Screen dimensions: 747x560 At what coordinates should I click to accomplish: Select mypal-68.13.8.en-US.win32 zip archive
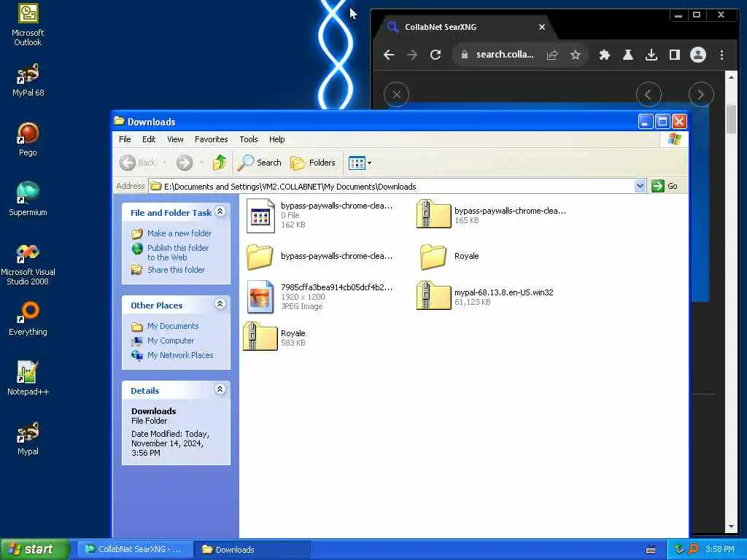[485, 296]
